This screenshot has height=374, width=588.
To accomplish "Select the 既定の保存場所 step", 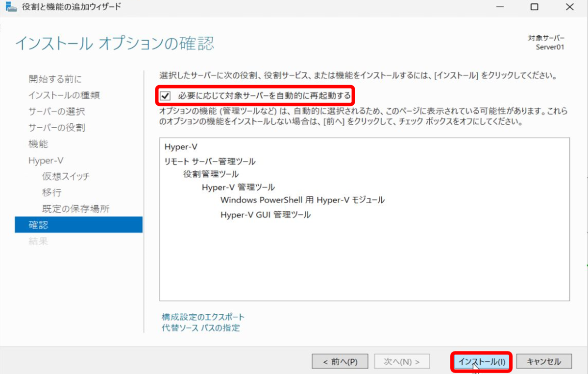I will pos(76,209).
